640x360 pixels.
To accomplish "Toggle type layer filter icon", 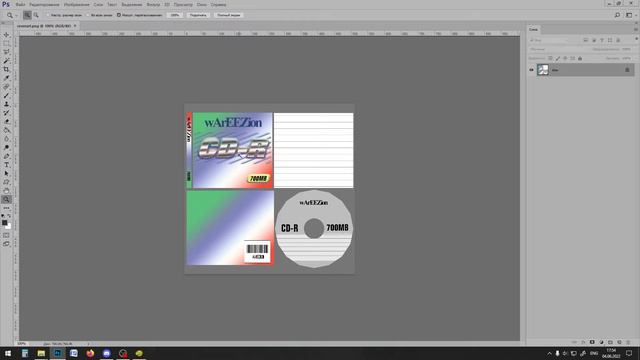I will 602,40.
